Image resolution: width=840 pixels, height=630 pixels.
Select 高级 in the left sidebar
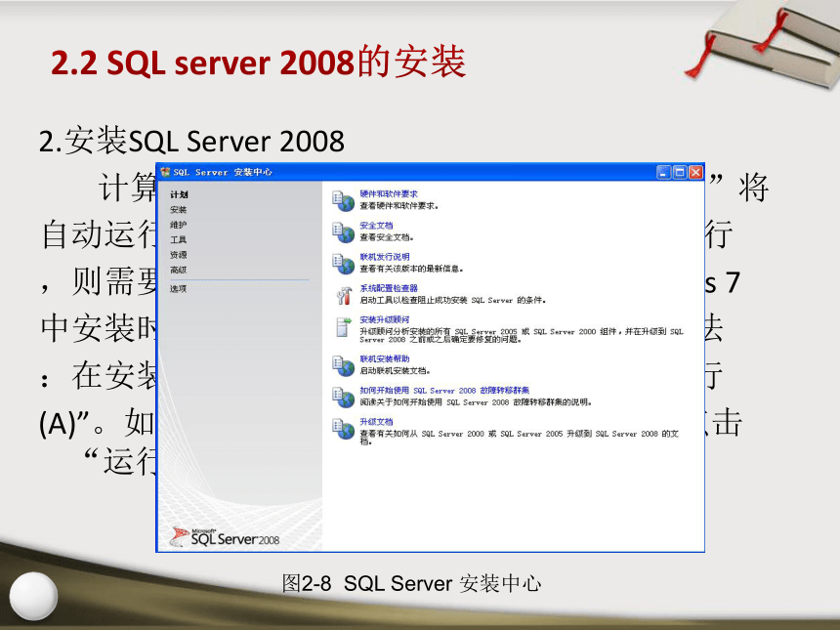coord(179,270)
